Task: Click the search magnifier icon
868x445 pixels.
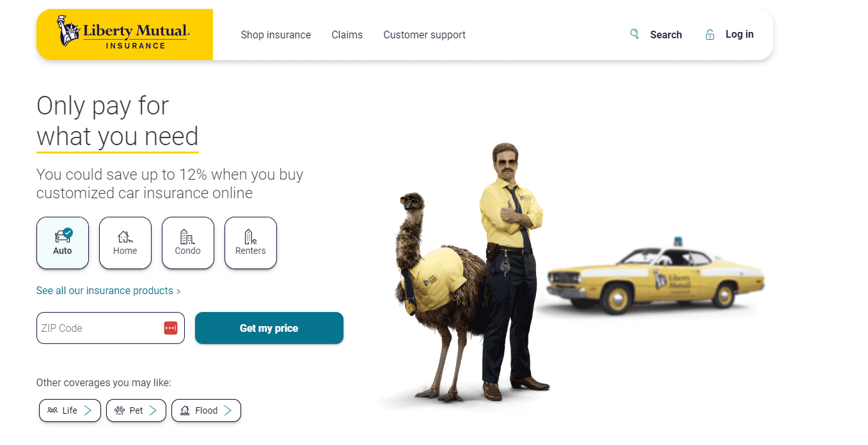Action: click(x=635, y=34)
